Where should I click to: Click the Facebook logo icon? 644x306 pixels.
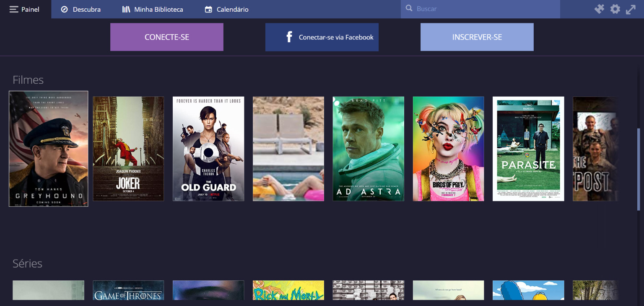coord(289,37)
